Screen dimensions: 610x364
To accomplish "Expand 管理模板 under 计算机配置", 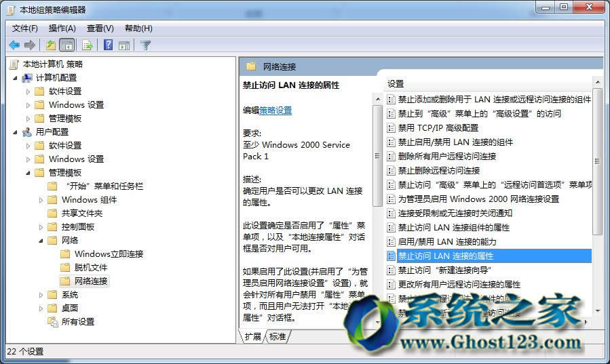I will click(28, 119).
